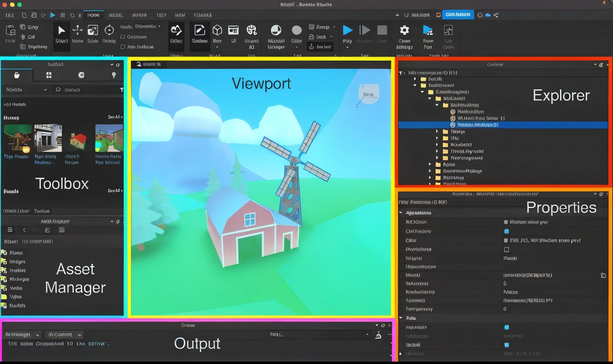Switch to the Model ribbon tab
The width and height of the screenshot is (613, 364).
(116, 15)
